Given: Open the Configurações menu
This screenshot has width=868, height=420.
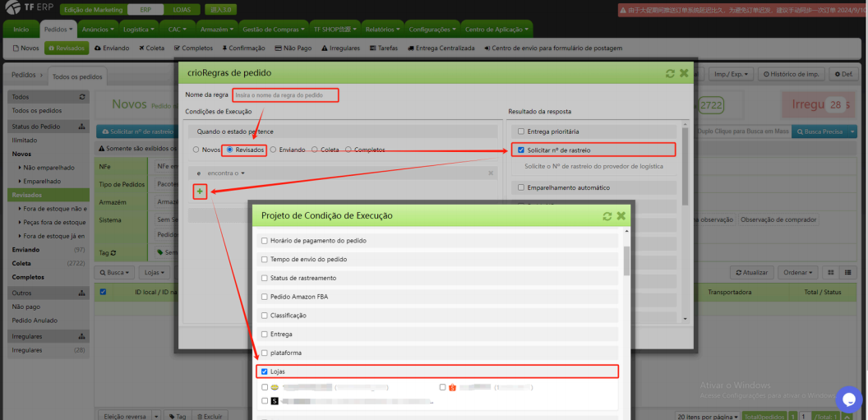Looking at the screenshot, I should (x=433, y=29).
